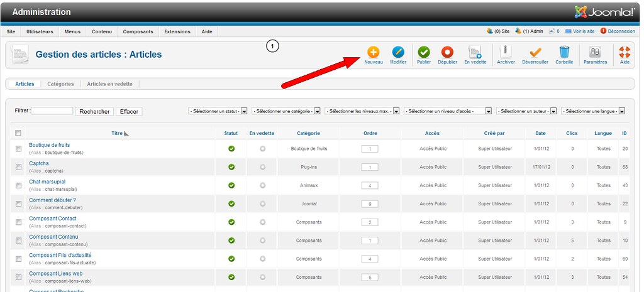644x292 pixels.
Task: Toggle featured state of Captcha article
Action: [262, 167]
